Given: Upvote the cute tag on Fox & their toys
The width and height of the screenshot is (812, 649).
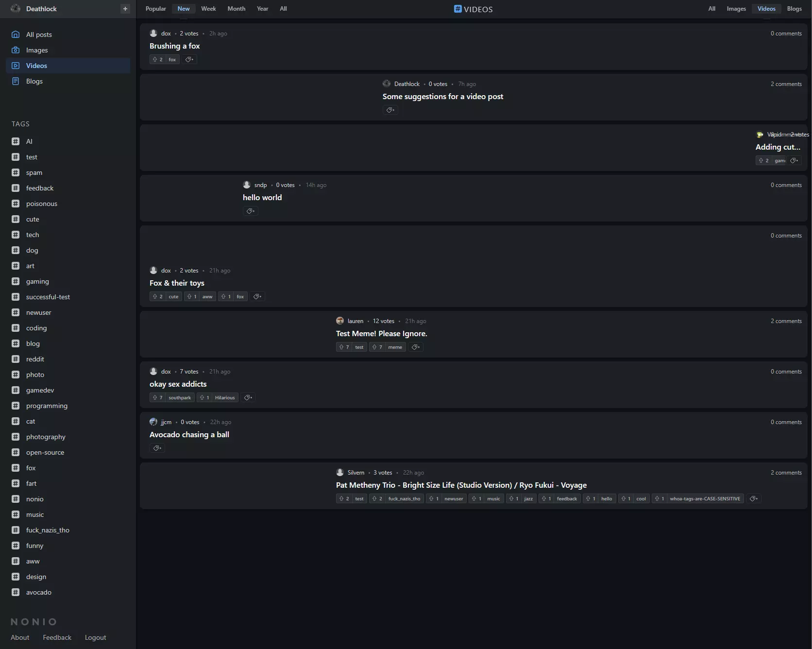Looking at the screenshot, I should point(157,296).
